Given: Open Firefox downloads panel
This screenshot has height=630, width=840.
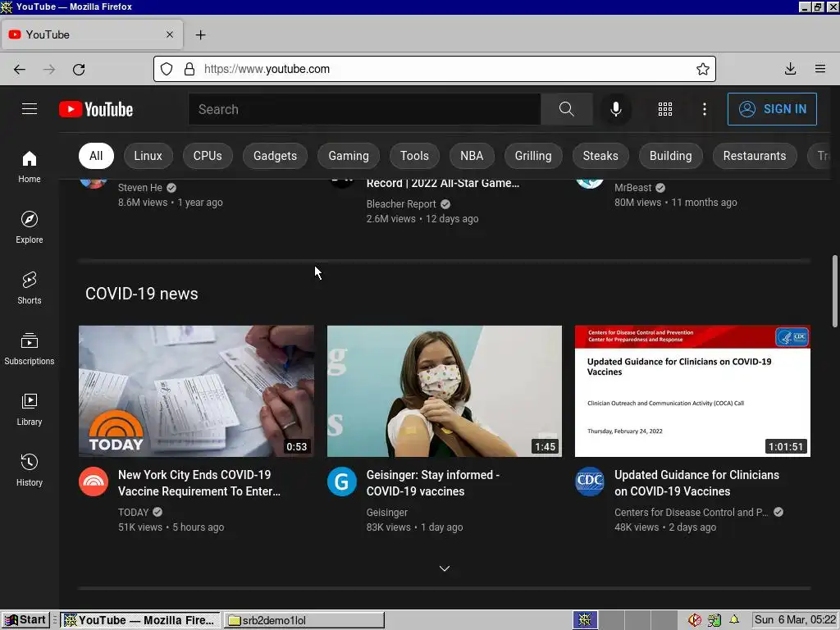Looking at the screenshot, I should [x=790, y=69].
